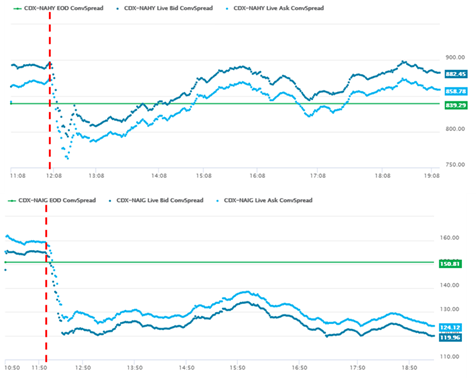Click the 15:08 time tick label
This screenshot has width=476, height=378.
204,176
